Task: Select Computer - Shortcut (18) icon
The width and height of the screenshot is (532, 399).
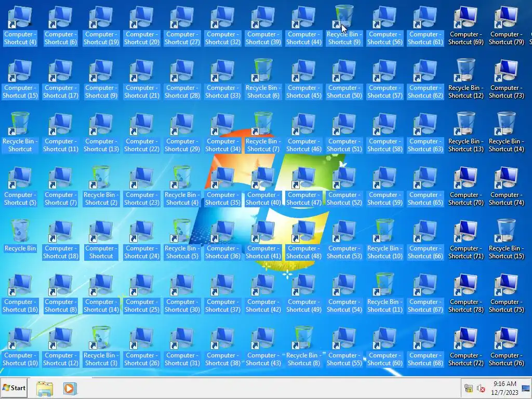Action: pos(60,240)
